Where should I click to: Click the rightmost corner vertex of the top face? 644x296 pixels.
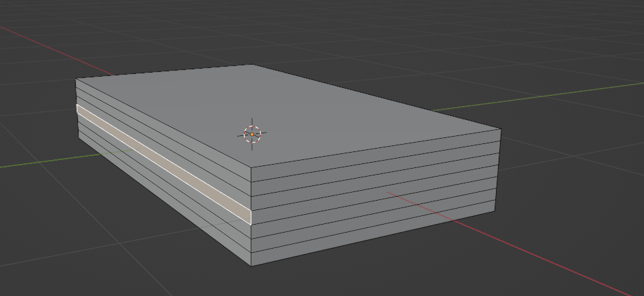point(501,129)
